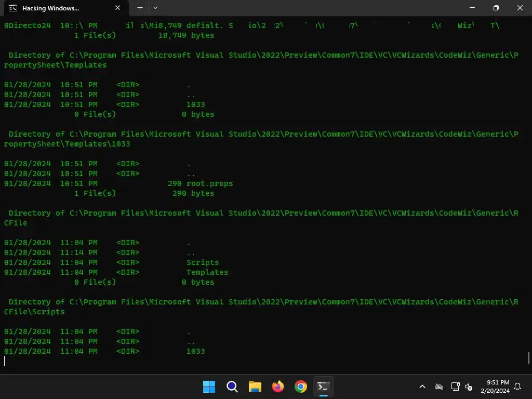Click the Terminal taskbar icon

click(x=323, y=387)
